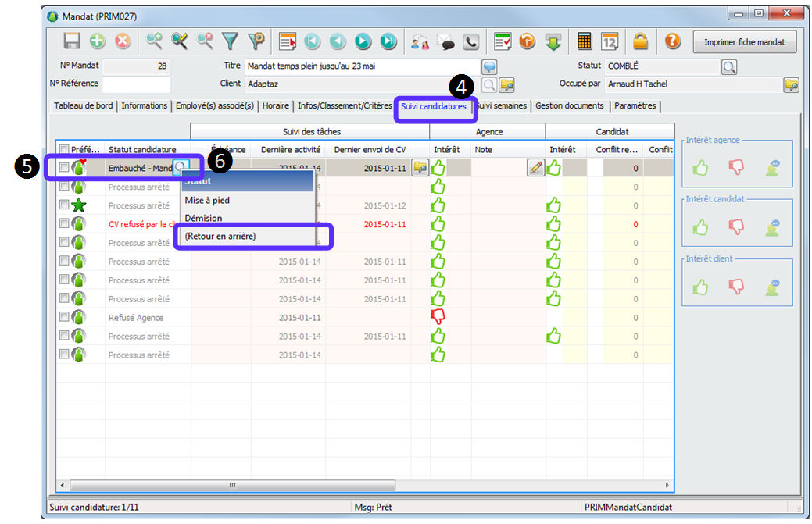Select 'Mise à pied' in the status menu
This screenshot has height=524, width=812.
coord(207,201)
